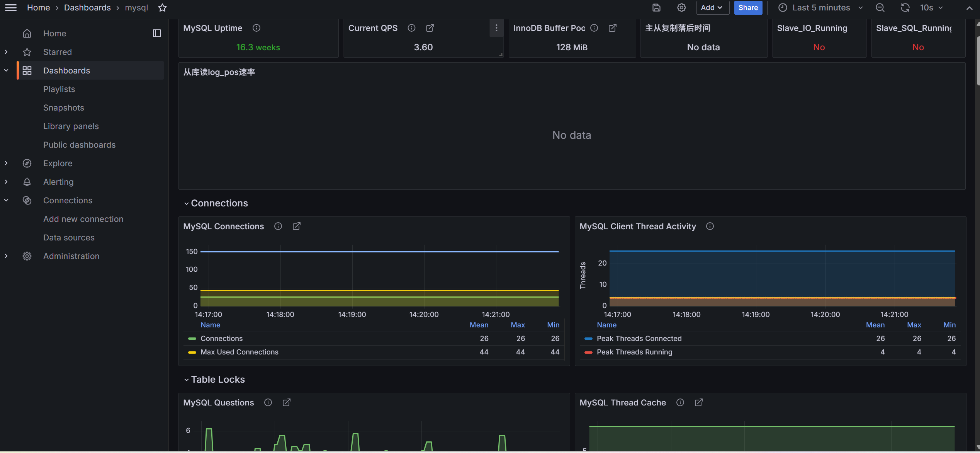This screenshot has height=453, width=980.
Task: Click the save dashboard icon
Action: [x=656, y=8]
